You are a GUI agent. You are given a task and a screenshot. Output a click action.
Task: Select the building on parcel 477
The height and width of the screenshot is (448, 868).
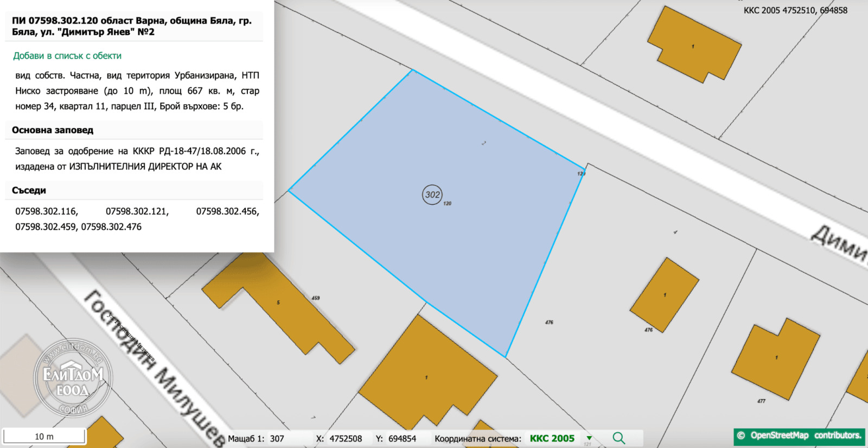tap(775, 359)
